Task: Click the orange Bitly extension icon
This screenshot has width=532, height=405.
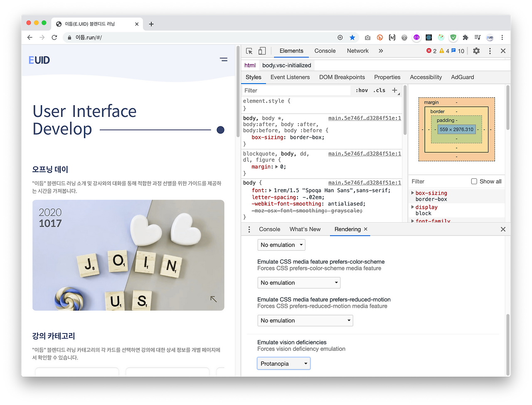Action: (379, 37)
